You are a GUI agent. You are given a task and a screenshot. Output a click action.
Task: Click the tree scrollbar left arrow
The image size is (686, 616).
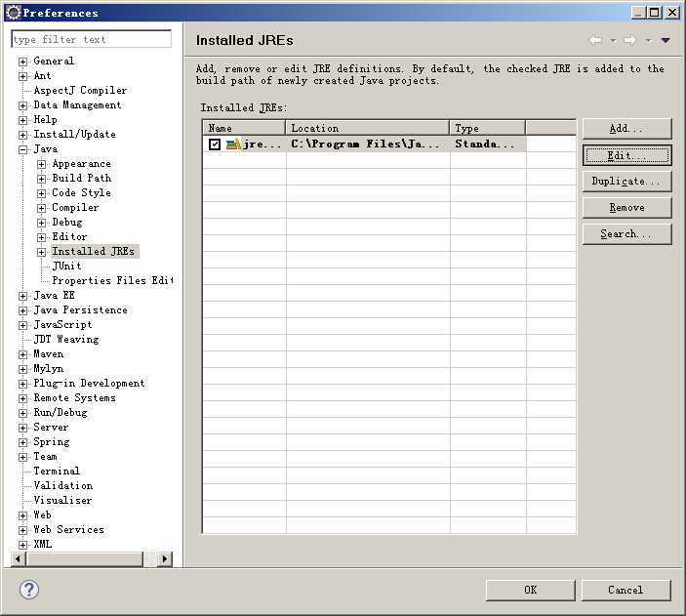pos(18,559)
